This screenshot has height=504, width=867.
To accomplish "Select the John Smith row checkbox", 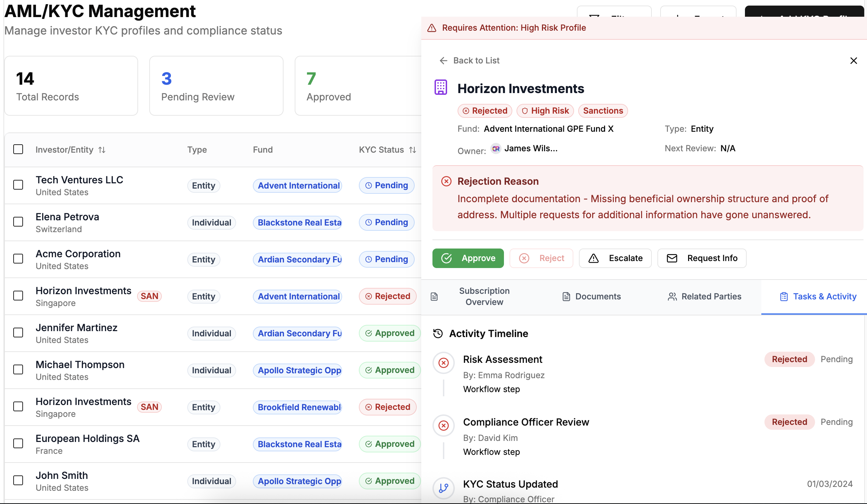I will point(18,480).
